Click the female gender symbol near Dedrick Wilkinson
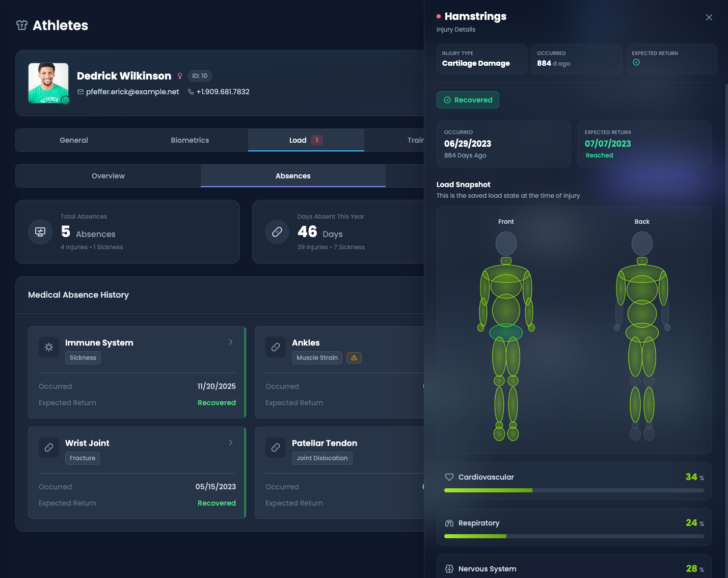 [180, 75]
